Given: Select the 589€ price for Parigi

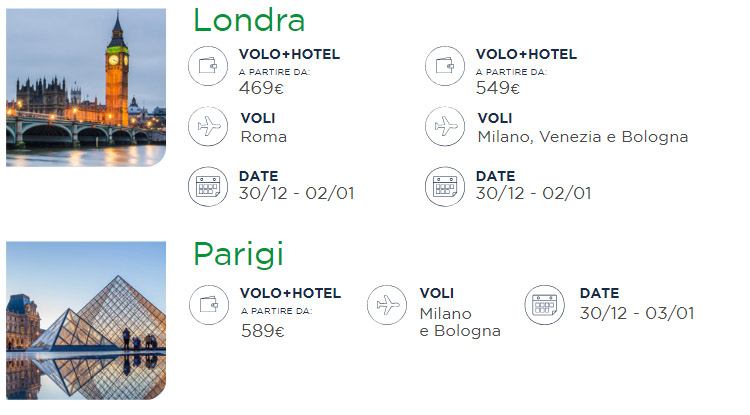Looking at the screenshot, I should click(263, 331).
